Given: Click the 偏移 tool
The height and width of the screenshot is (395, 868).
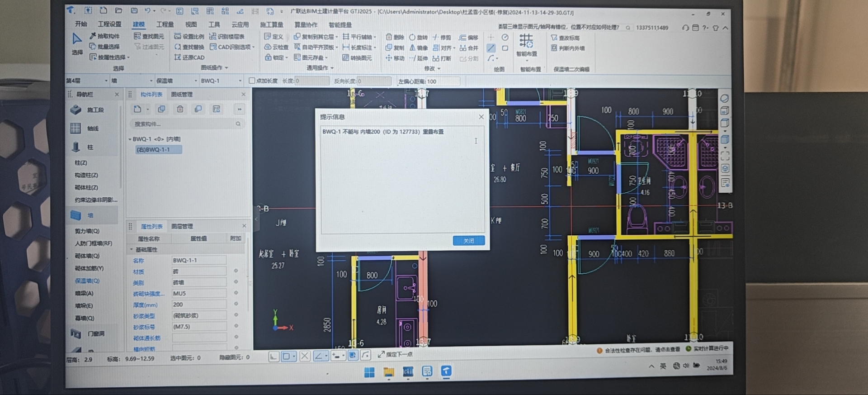Looking at the screenshot, I should [468, 38].
